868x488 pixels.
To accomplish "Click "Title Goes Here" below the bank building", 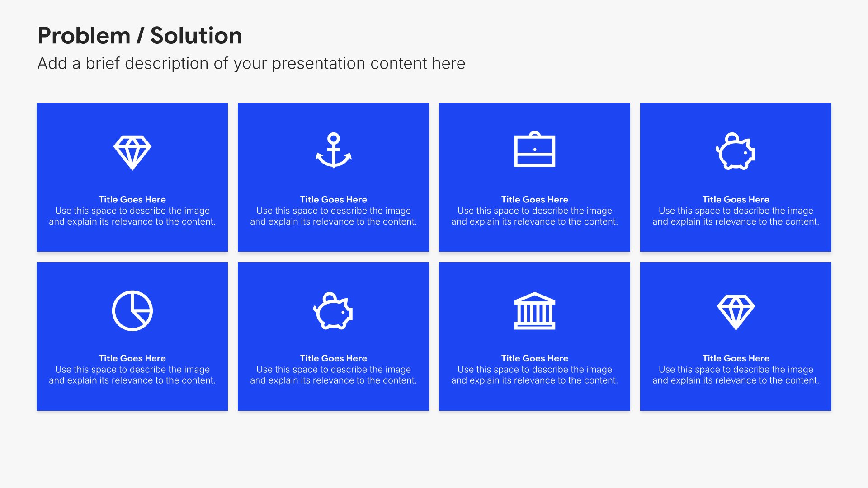I will tap(535, 358).
